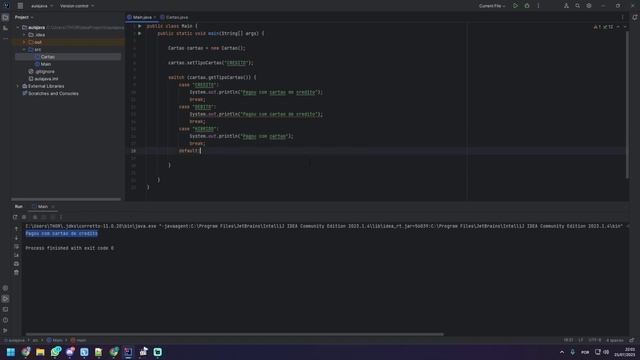Close the Main.java editor tab

click(x=155, y=18)
